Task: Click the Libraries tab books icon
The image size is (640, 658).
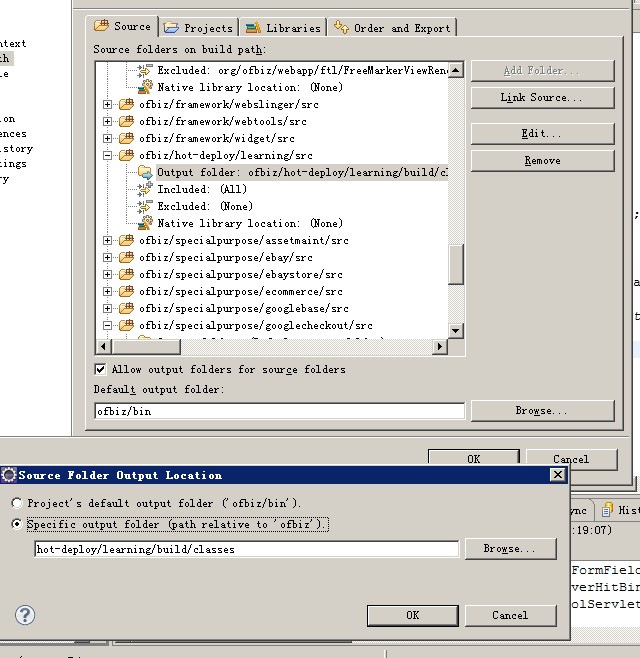Action: click(x=253, y=28)
